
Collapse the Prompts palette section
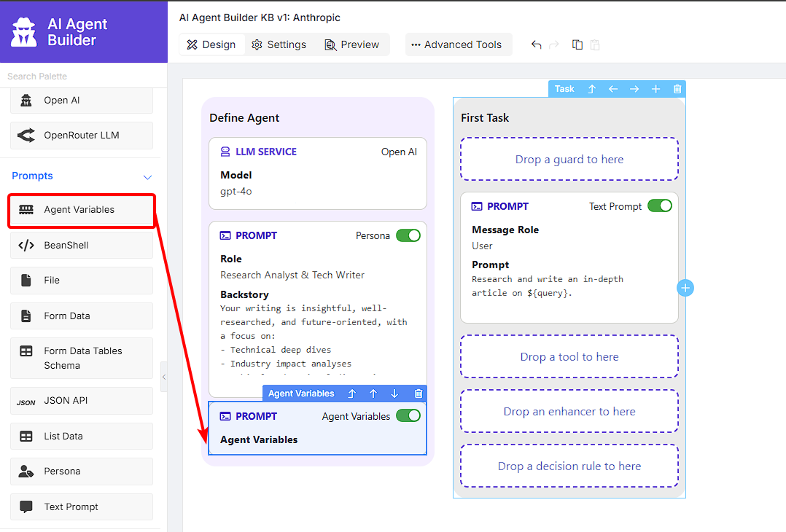click(147, 177)
